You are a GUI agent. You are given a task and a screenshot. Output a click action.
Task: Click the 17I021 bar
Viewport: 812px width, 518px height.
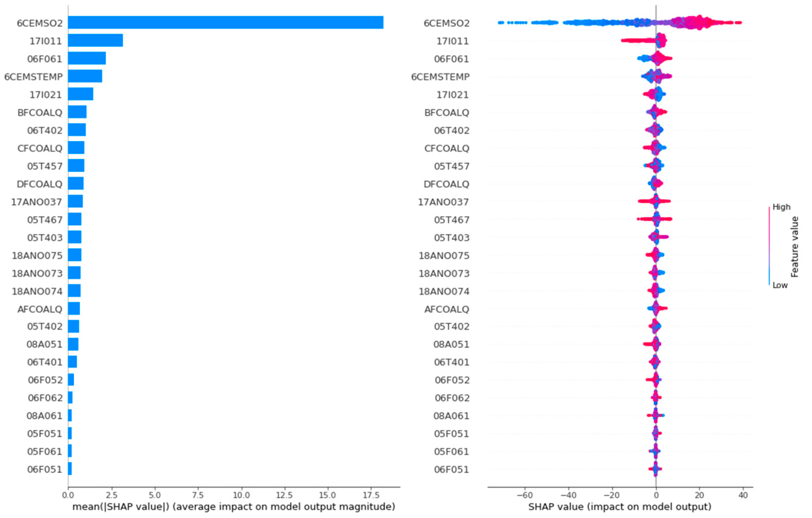click(81, 94)
